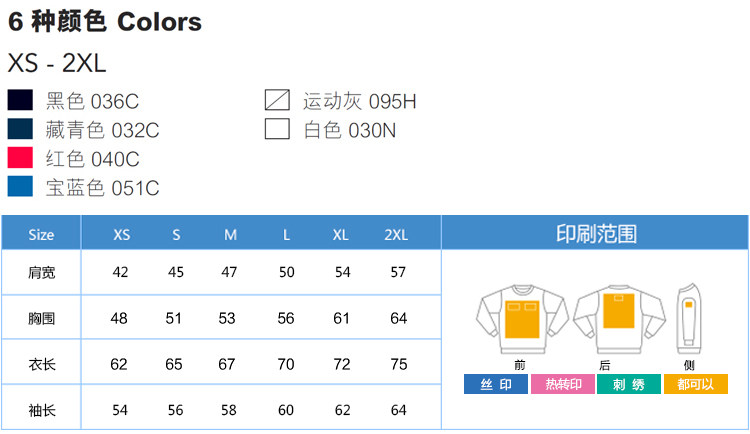The height and width of the screenshot is (434, 750).
Task: Click the orange 都可以 label
Action: point(696,384)
